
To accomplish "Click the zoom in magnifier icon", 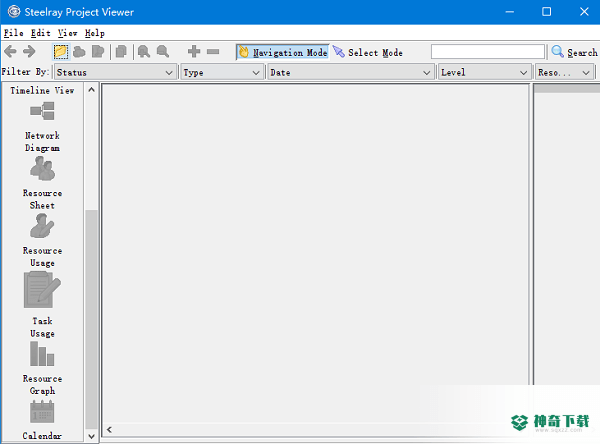I will [144, 52].
